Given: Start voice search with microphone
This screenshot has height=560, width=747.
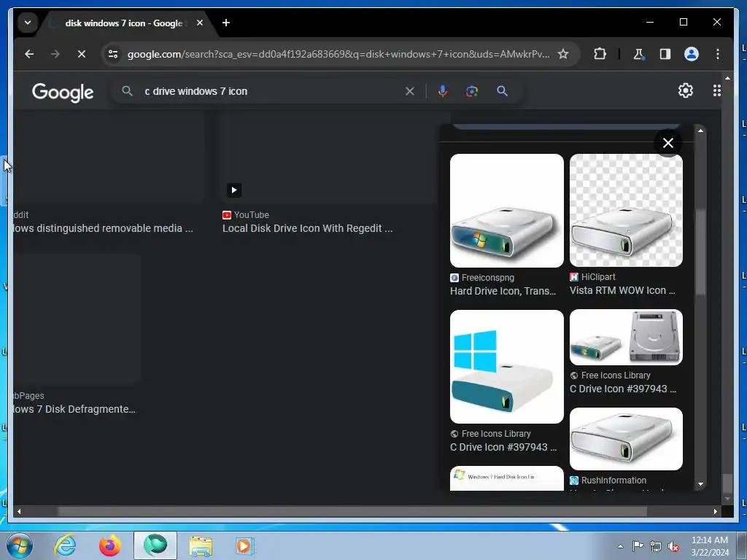Looking at the screenshot, I should click(443, 91).
